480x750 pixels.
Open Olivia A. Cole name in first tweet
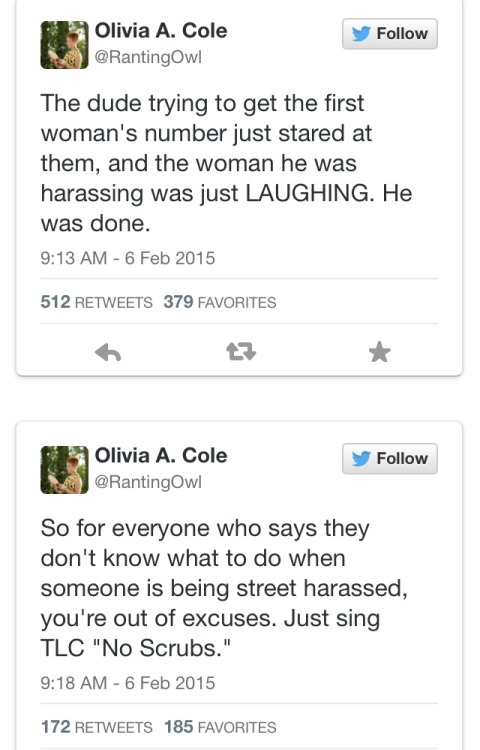pyautogui.click(x=161, y=31)
